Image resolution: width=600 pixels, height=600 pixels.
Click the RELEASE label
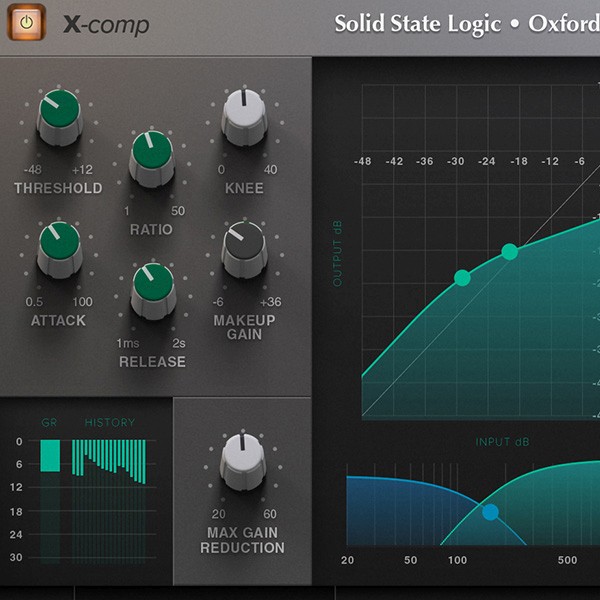point(152,362)
